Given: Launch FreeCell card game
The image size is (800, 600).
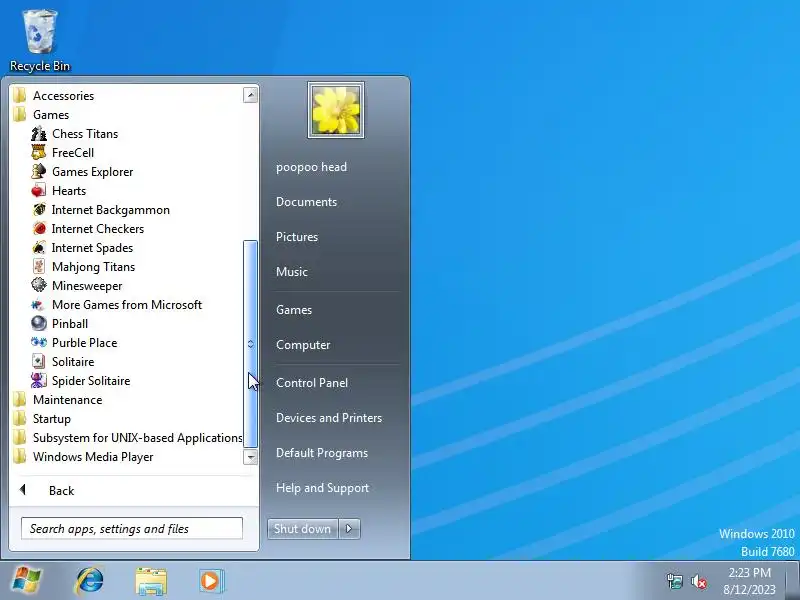Looking at the screenshot, I should [63, 153].
